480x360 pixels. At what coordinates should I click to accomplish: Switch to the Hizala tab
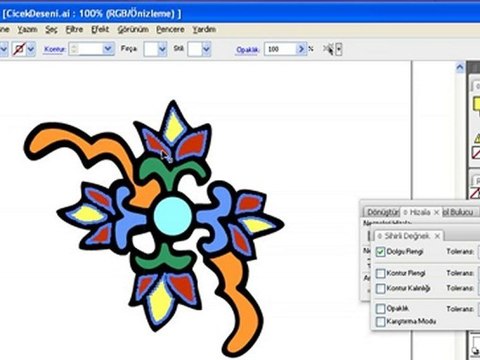[x=419, y=212]
